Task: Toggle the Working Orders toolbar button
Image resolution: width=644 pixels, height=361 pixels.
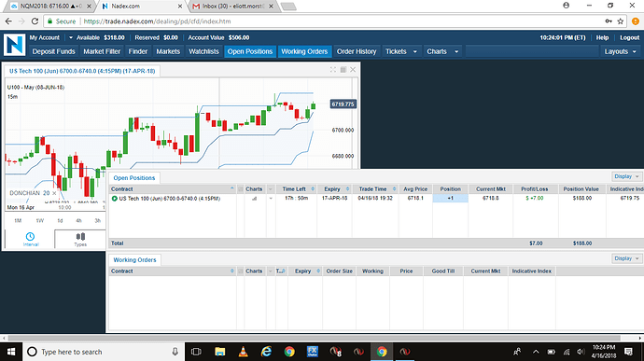Action: (x=304, y=51)
